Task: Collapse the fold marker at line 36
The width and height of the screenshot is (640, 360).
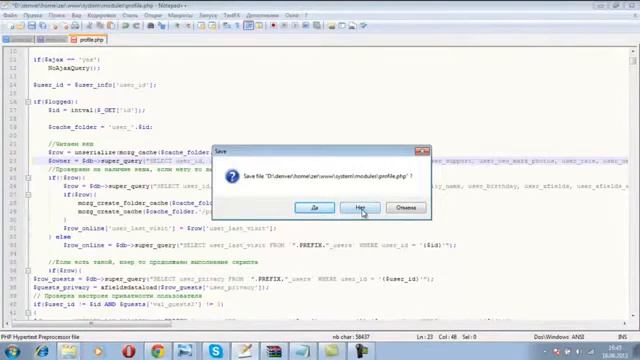Action: pyautogui.click(x=28, y=271)
